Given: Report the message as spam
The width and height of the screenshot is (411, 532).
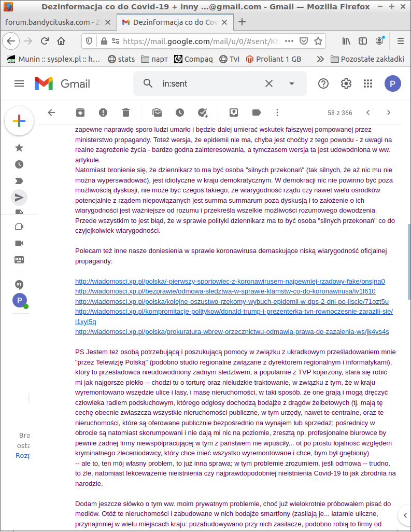Looking at the screenshot, I should coord(103,113).
